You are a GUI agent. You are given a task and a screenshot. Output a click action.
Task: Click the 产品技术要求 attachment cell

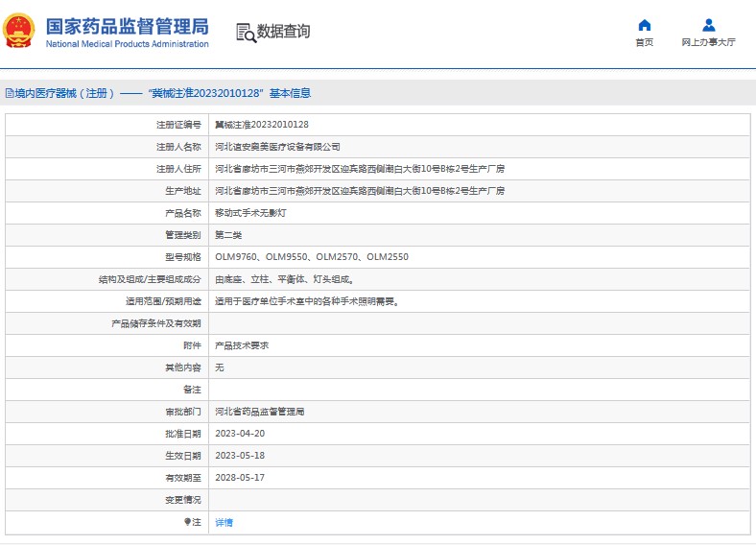click(242, 345)
